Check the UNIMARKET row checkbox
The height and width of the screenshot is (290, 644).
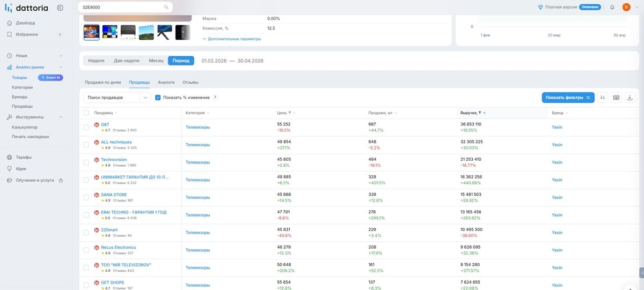point(86,180)
